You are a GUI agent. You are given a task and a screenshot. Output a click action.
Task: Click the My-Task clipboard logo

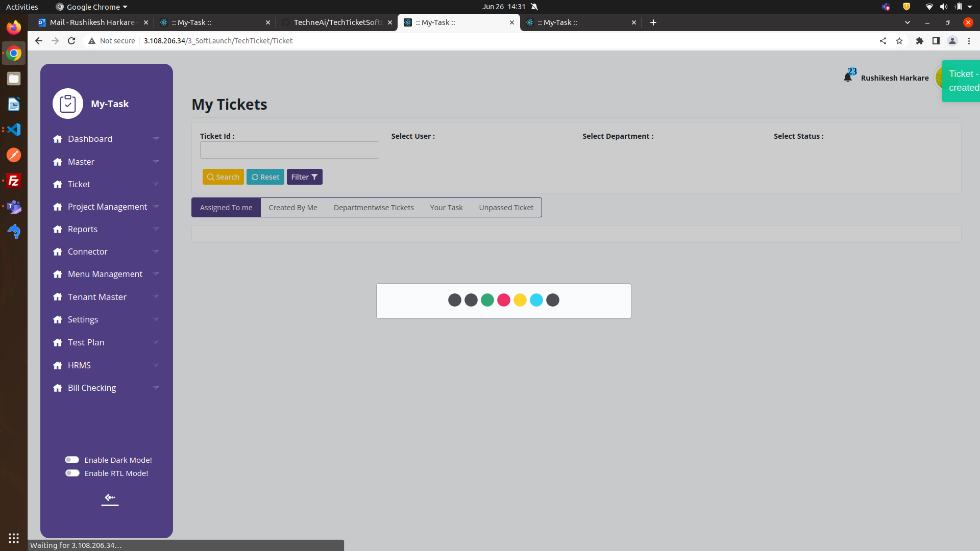[68, 104]
